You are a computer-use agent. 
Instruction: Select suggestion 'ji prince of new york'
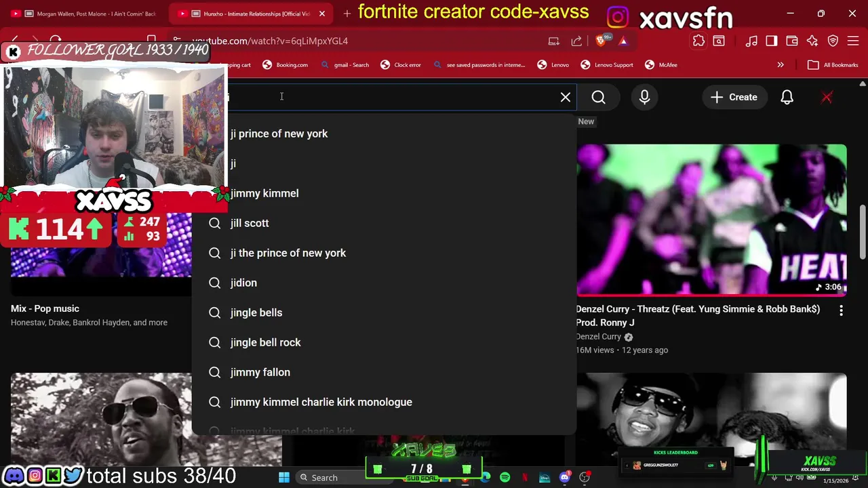[x=384, y=134]
